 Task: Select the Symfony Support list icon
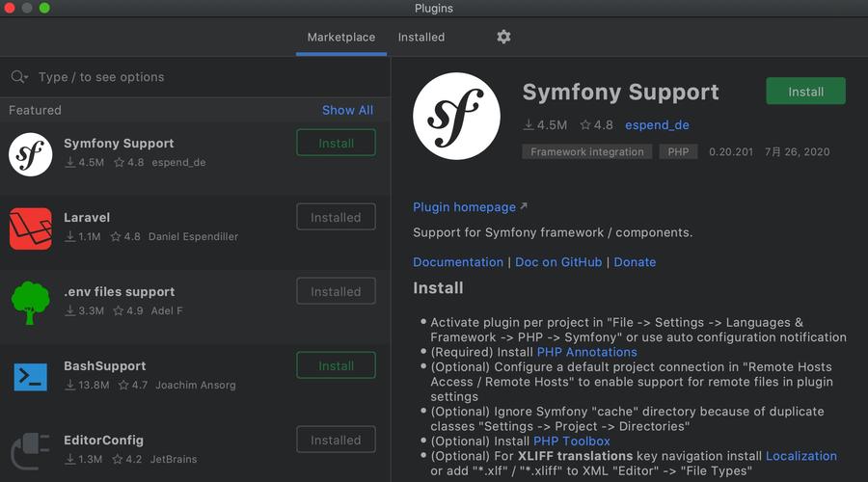[31, 154]
